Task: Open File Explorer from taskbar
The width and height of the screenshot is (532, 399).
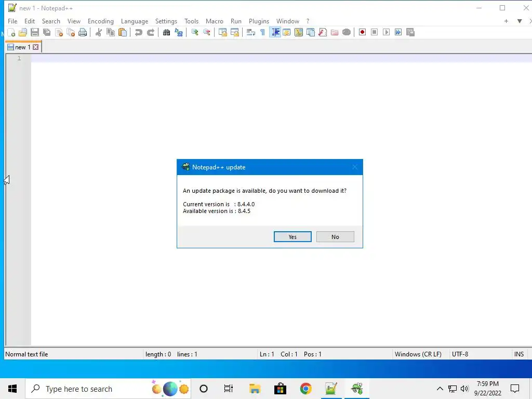Action: point(255,389)
